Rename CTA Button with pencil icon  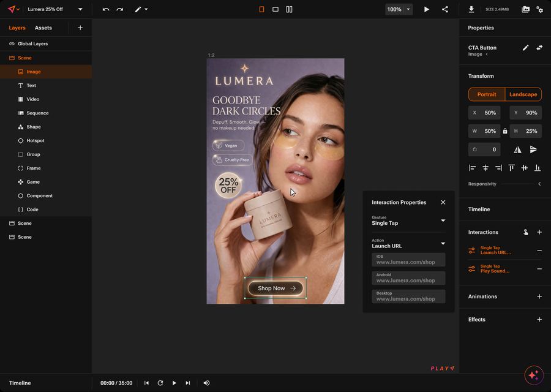coord(525,48)
